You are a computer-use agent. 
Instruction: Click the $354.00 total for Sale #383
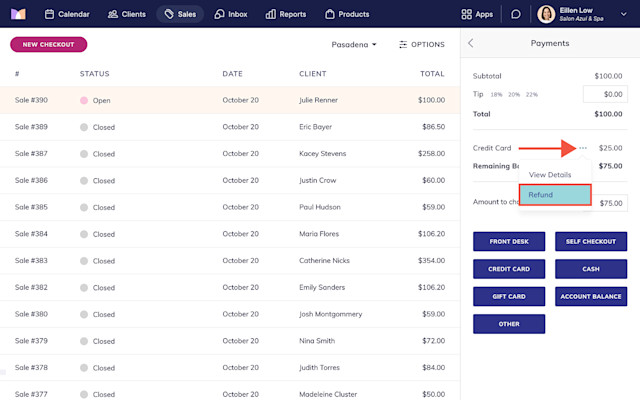431,260
